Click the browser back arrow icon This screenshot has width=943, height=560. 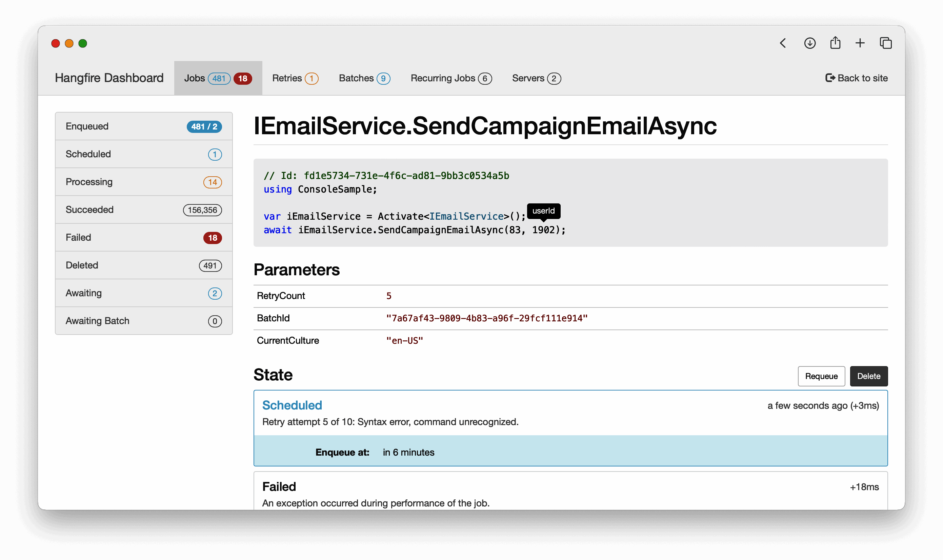tap(783, 43)
